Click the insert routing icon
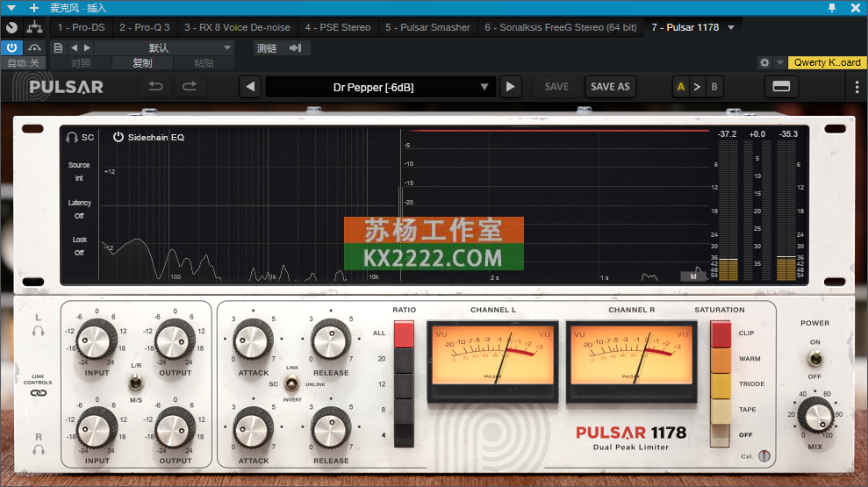 tap(34, 27)
